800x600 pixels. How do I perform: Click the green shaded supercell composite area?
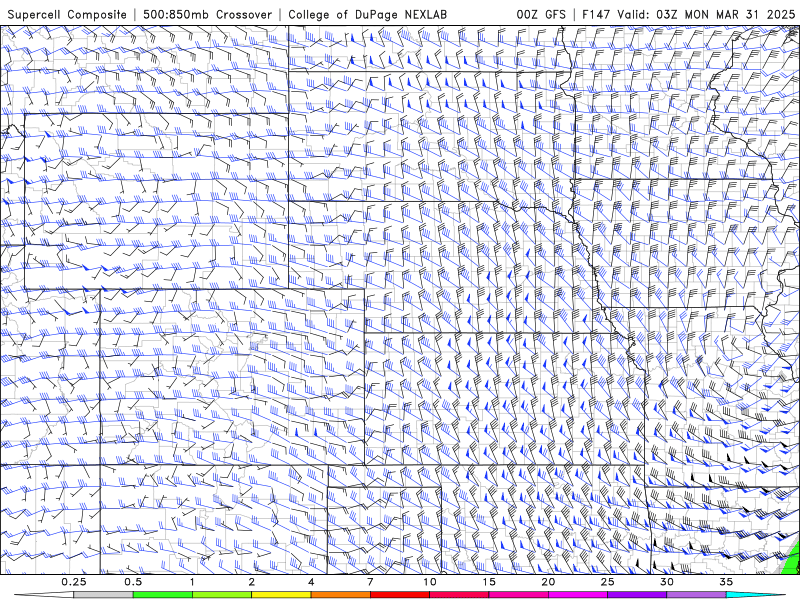pos(792,562)
